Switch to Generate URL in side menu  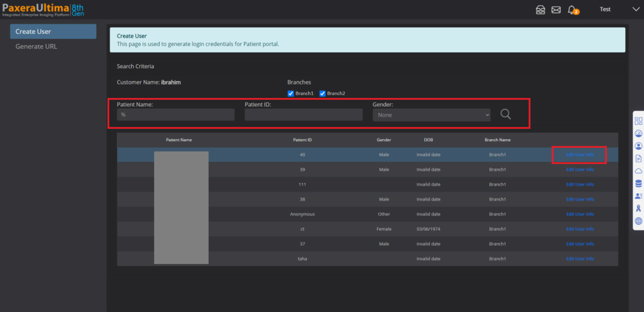(36, 47)
